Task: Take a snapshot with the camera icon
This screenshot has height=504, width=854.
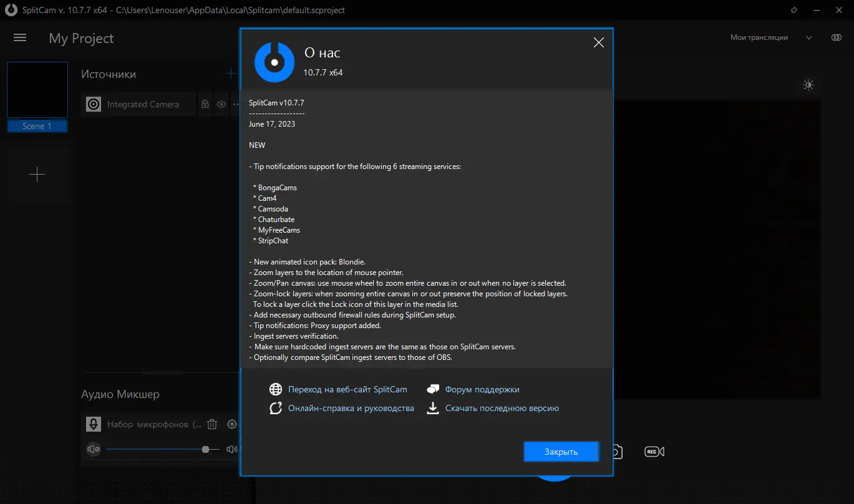Action: 617,452
